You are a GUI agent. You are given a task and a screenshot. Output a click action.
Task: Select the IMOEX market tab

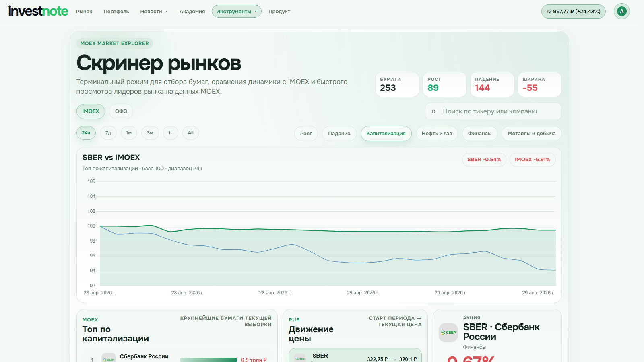(91, 111)
